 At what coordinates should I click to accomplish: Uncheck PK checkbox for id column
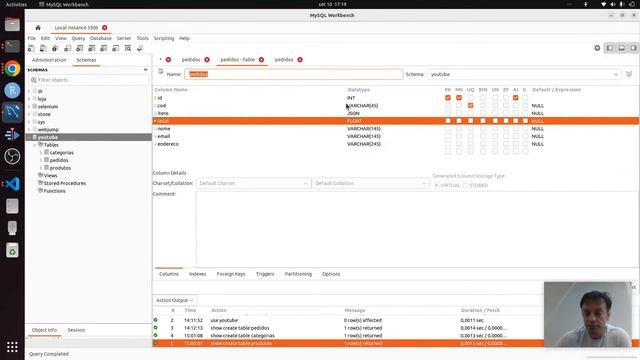(x=448, y=98)
